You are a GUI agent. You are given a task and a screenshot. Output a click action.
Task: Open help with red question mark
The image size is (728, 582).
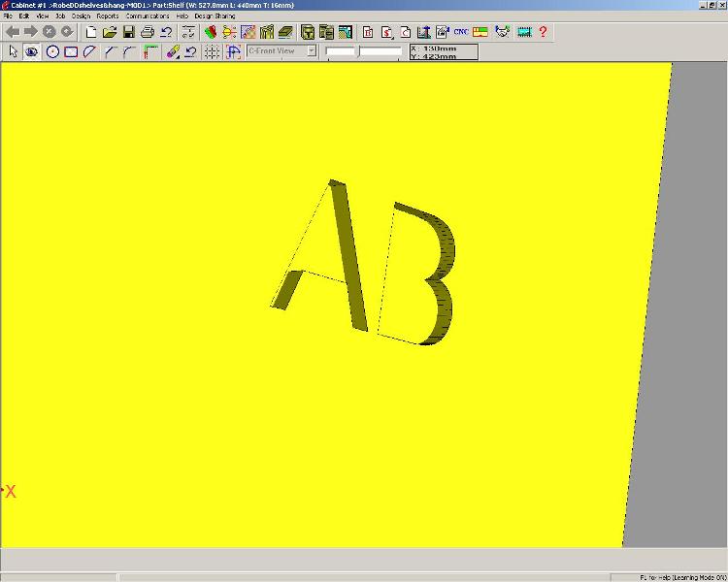(x=543, y=32)
